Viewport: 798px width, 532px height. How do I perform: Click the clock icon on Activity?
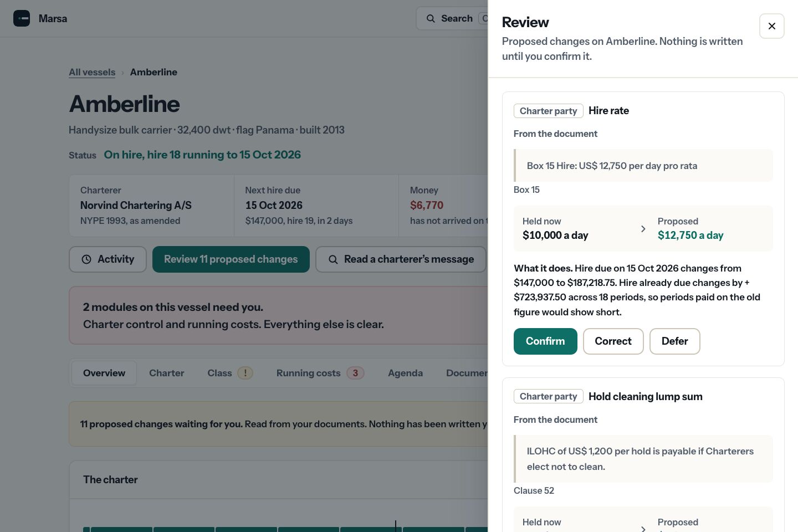86,259
